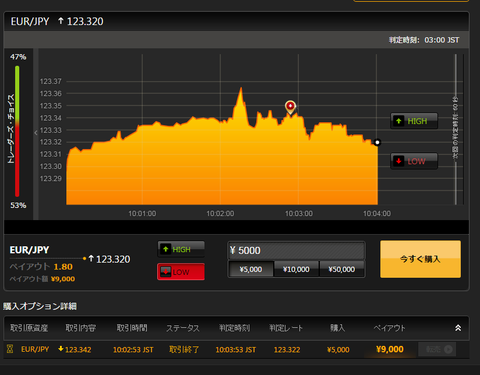Click the ¥ 5000 amount input field

coord(296,250)
